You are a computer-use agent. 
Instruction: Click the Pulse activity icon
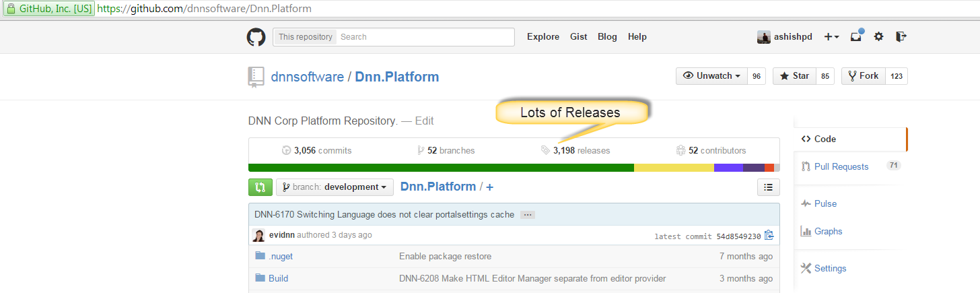(806, 203)
